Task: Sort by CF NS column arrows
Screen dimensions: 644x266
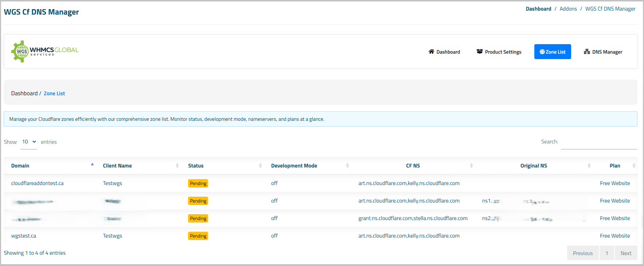Action: (471, 166)
